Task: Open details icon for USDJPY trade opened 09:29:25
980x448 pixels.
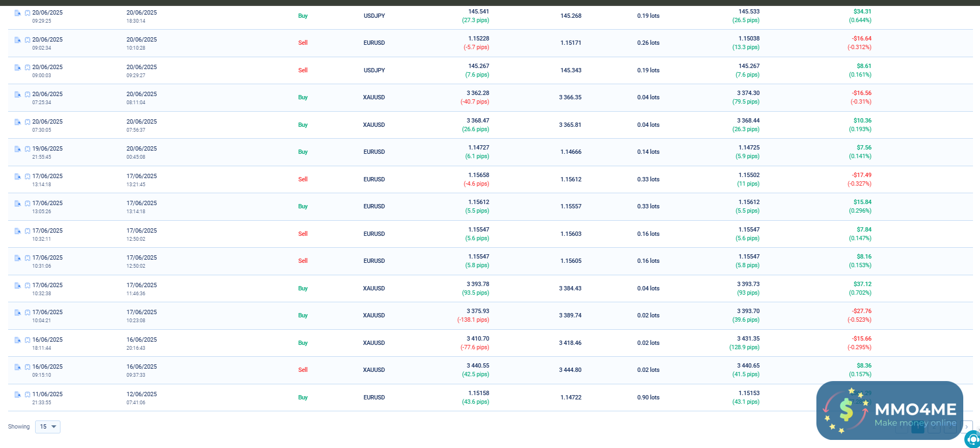Action: click(x=17, y=13)
